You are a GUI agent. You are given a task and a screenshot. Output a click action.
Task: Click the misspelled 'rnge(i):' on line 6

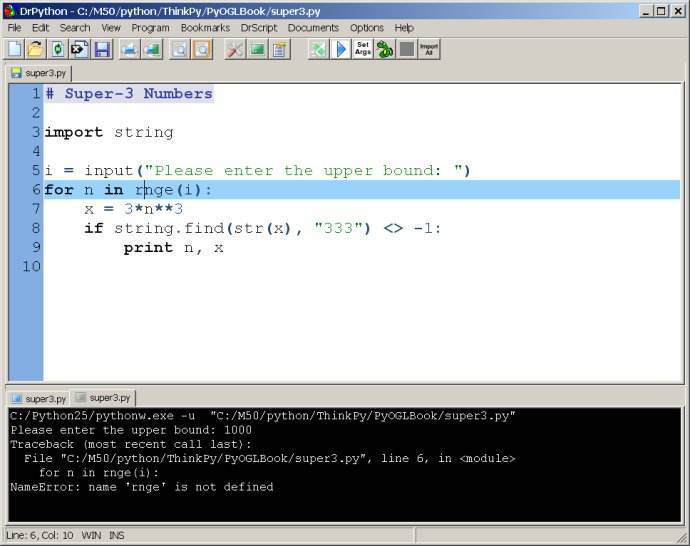click(173, 190)
